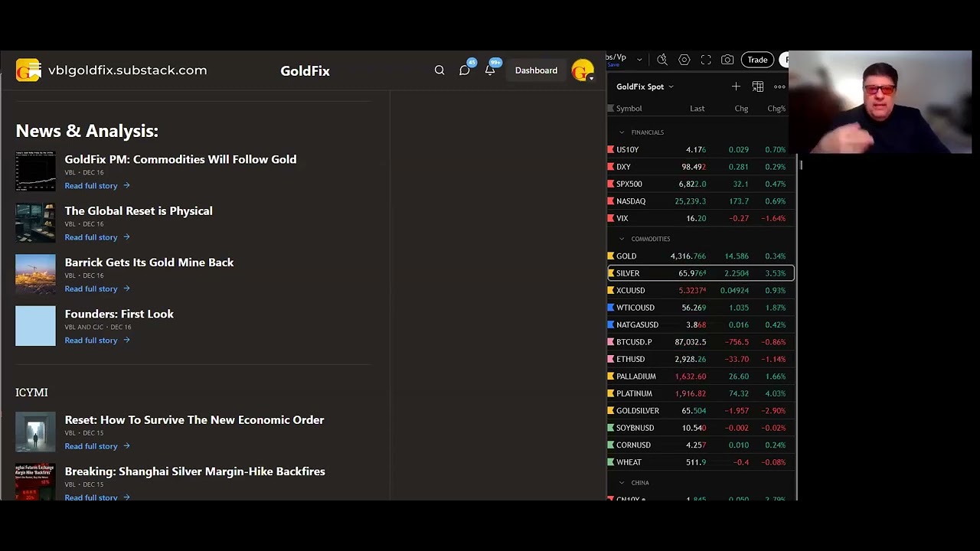
Task: Select the ETHUSD symbol row
Action: coord(701,359)
